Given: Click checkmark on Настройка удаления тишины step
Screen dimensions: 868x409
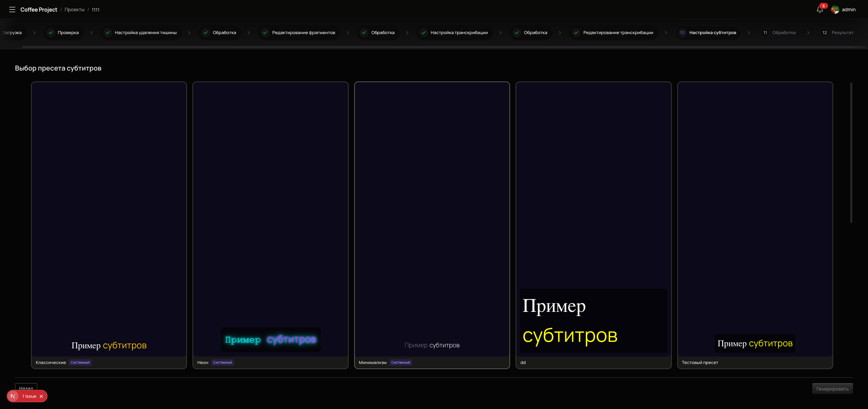Looking at the screenshot, I should pos(108,33).
